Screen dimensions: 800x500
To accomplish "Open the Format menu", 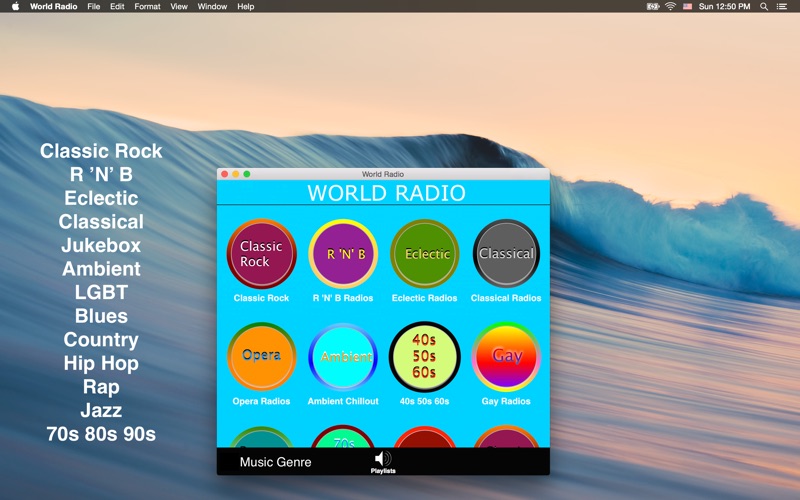I will click(147, 6).
